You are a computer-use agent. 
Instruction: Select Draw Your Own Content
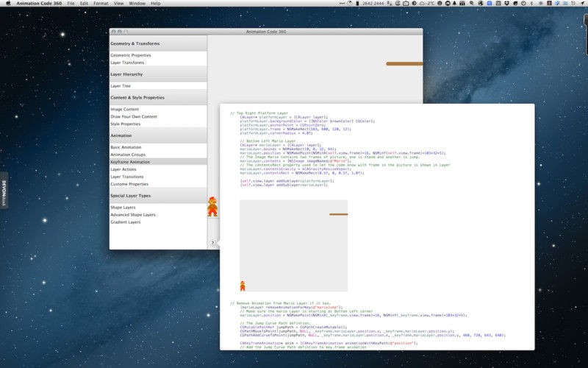click(134, 116)
